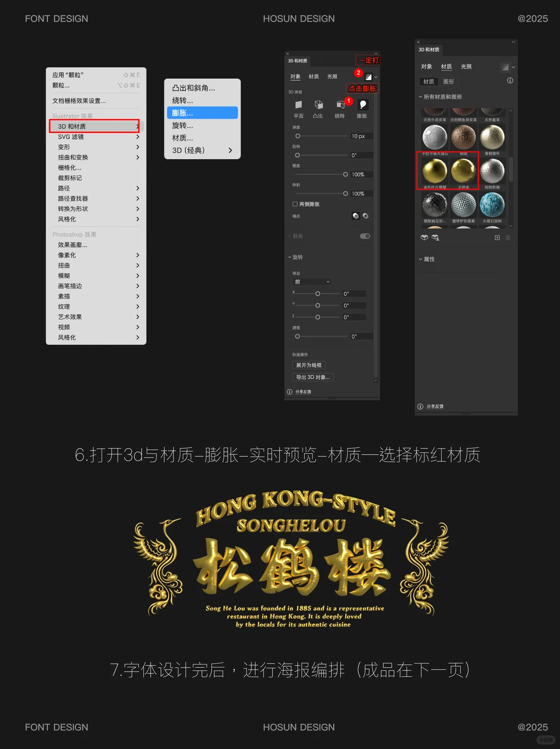
Task: Click the info icon next to 材质/图形 buttons
Action: tap(510, 81)
